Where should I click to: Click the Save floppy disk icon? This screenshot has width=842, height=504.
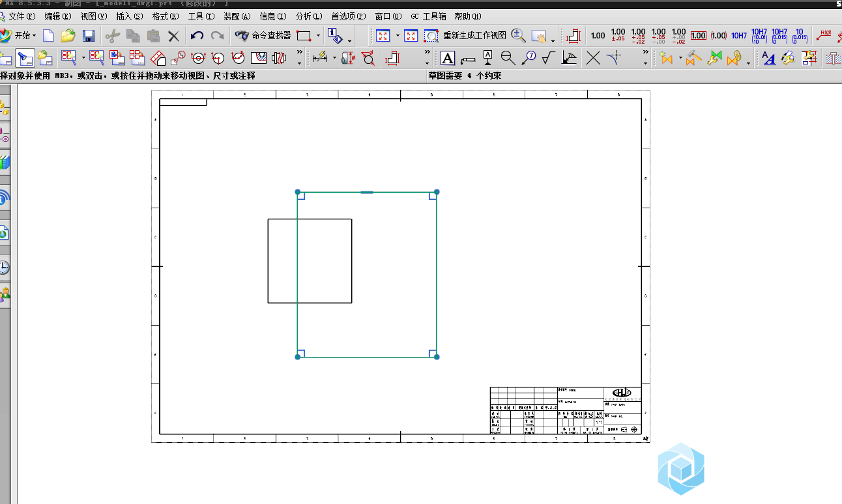click(89, 36)
